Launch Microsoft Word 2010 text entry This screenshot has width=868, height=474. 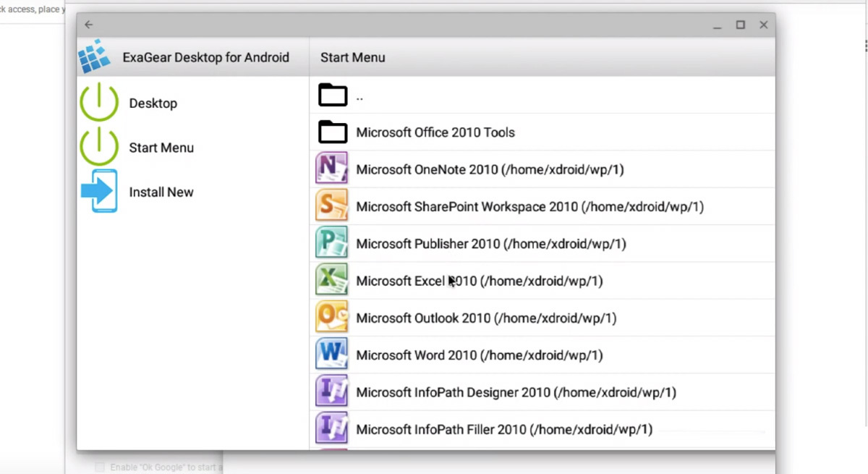tap(479, 355)
